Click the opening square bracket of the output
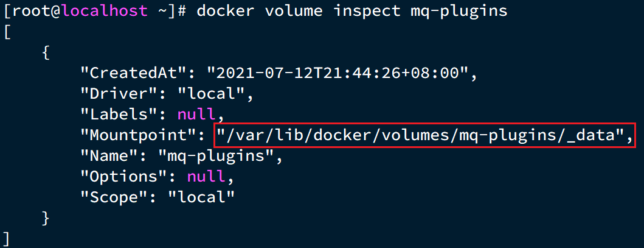This screenshot has width=644, height=248. point(7,32)
